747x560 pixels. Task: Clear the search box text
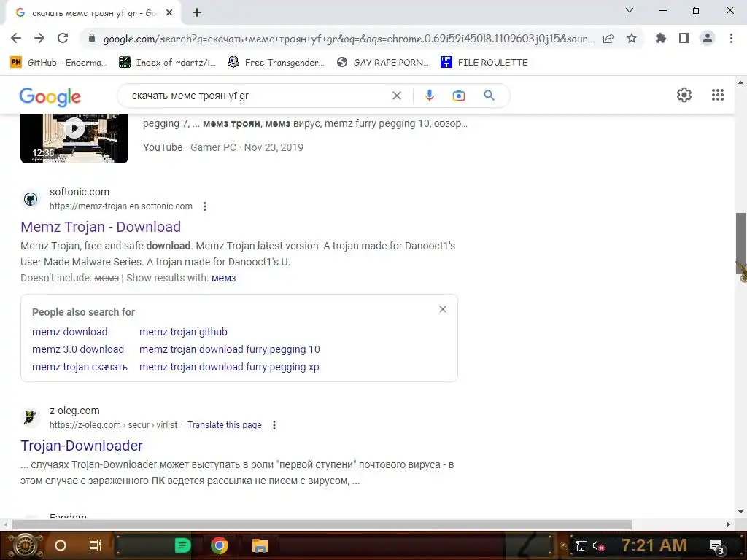(396, 96)
